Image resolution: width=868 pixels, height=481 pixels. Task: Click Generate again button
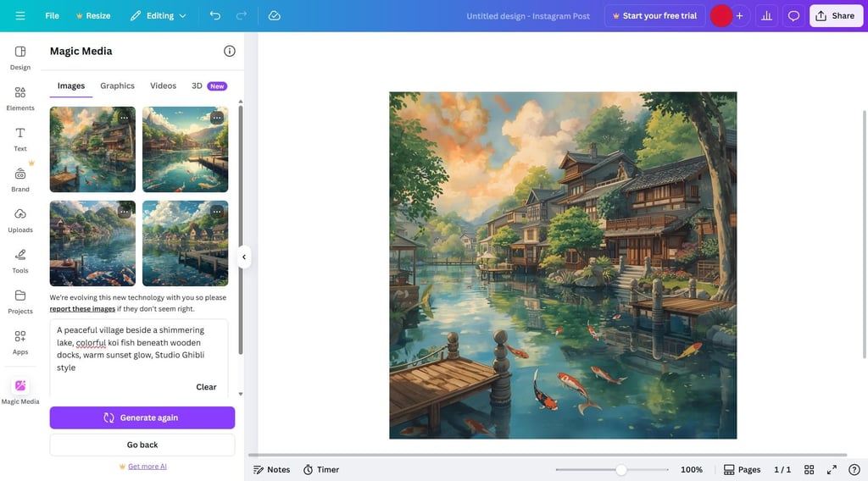142,417
